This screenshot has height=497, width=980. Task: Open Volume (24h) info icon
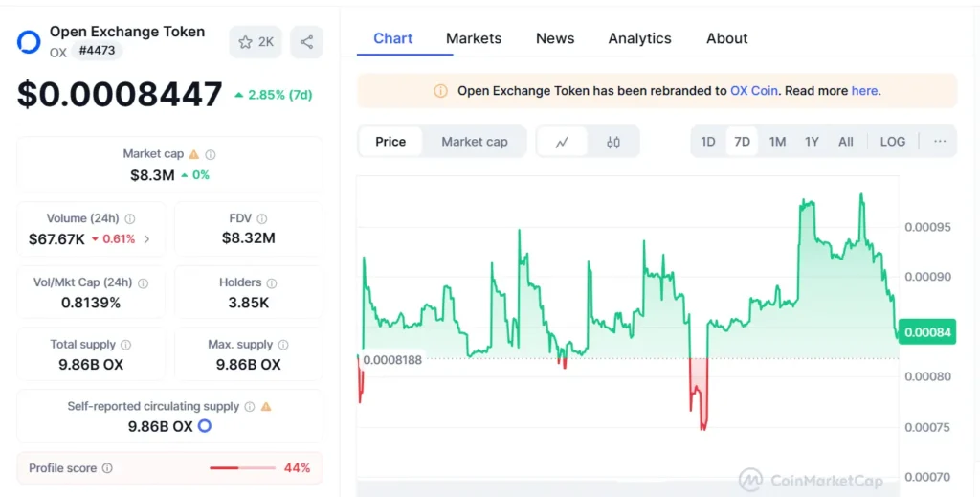click(x=130, y=218)
